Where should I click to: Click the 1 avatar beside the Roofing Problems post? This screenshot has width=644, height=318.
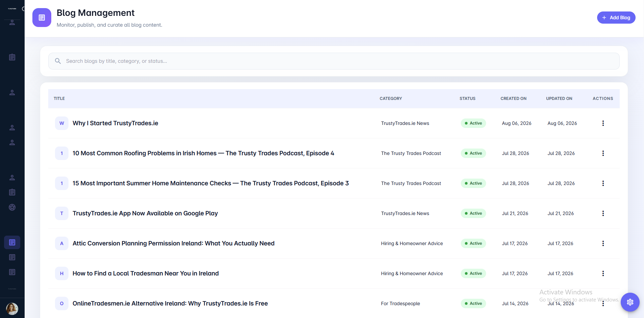coord(62,153)
